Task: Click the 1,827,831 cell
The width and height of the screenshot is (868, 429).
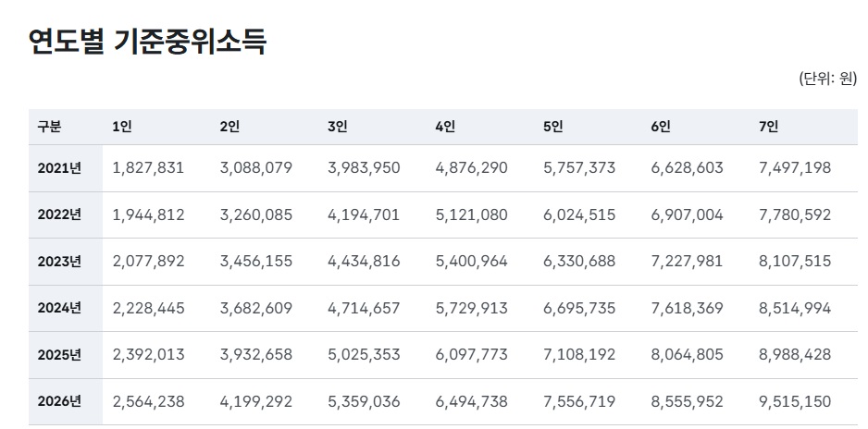Action: pyautogui.click(x=148, y=168)
